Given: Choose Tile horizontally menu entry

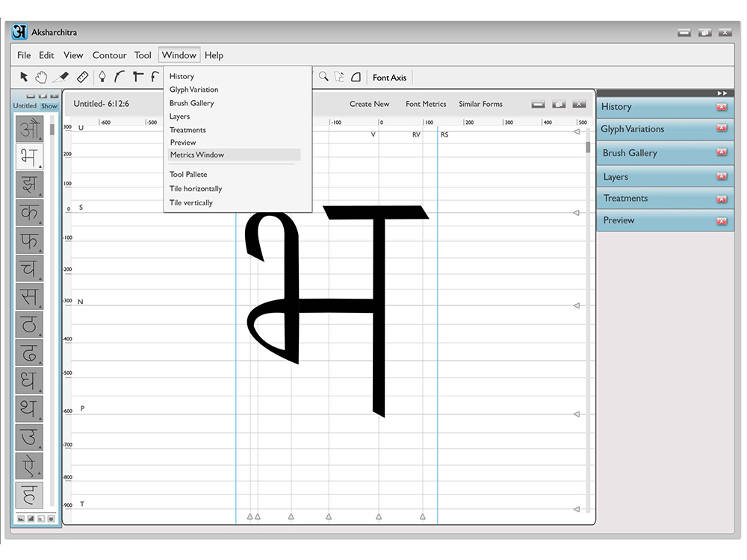Looking at the screenshot, I should (x=196, y=189).
